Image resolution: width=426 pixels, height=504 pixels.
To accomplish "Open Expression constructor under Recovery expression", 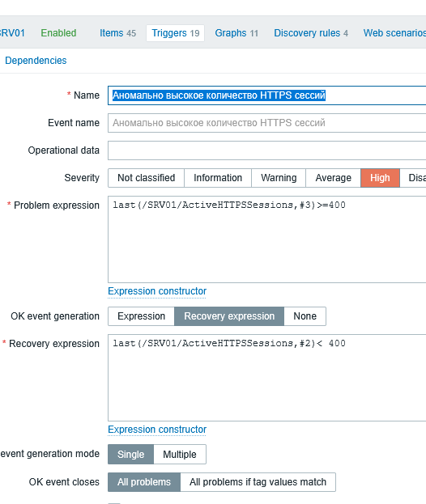I will click(x=157, y=430).
